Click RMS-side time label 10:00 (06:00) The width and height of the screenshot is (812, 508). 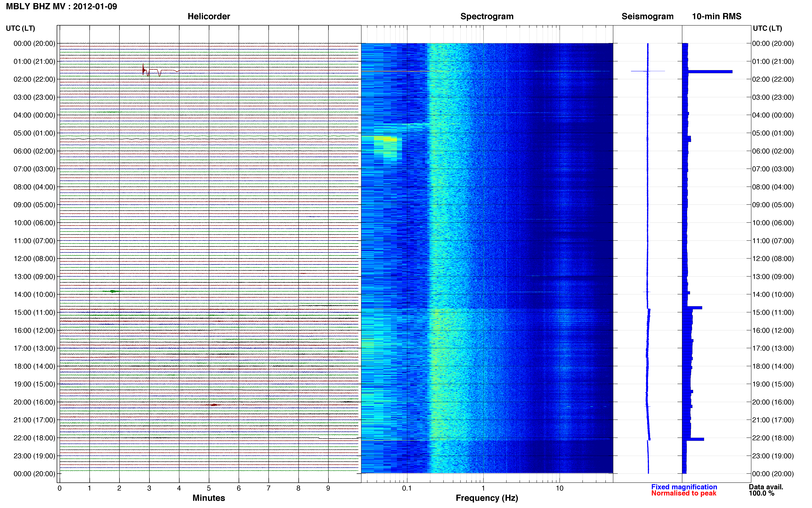(x=773, y=223)
